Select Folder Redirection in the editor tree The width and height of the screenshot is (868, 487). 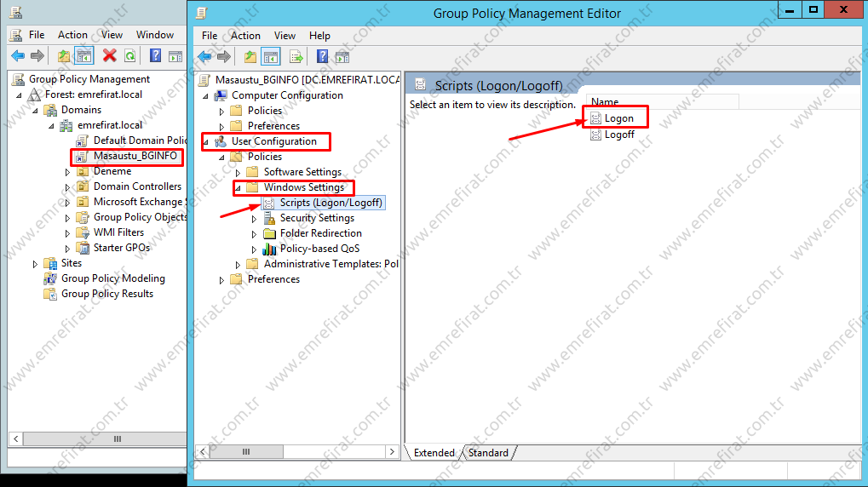[320, 233]
